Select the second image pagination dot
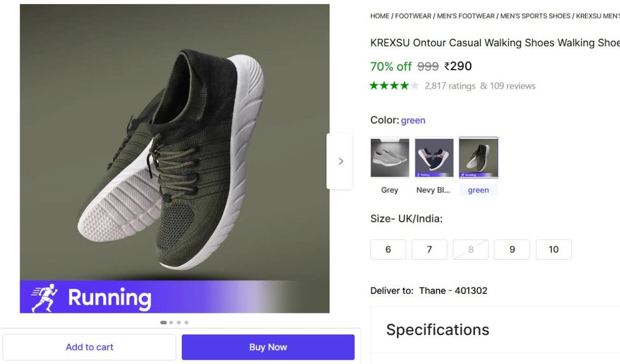Image resolution: width=620 pixels, height=364 pixels. click(171, 322)
